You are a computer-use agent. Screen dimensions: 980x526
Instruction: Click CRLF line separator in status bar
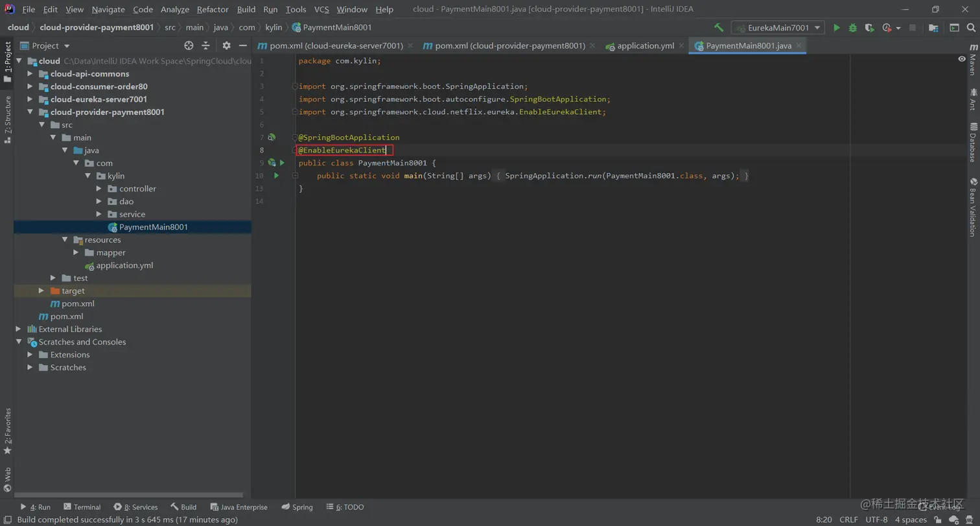[x=848, y=520]
